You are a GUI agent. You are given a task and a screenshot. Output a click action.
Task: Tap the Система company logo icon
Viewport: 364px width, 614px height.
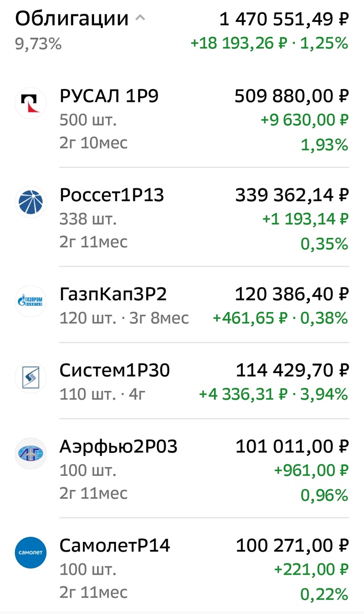(x=31, y=377)
